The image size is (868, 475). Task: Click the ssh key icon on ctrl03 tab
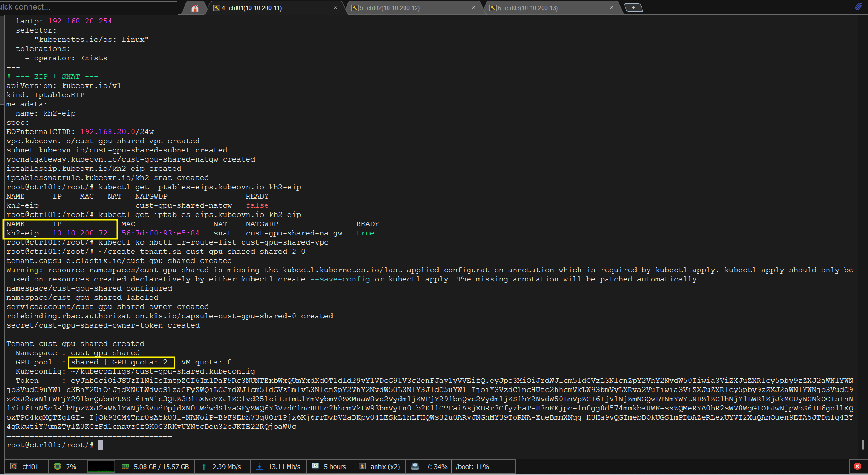click(x=493, y=8)
